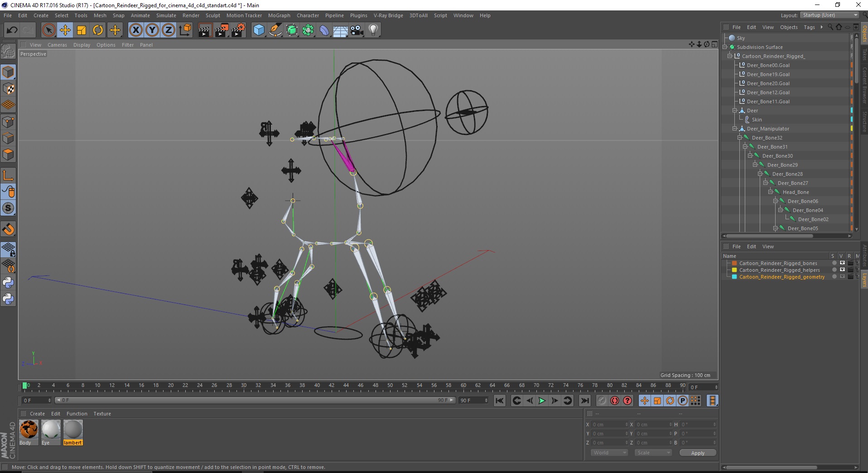868x473 pixels.
Task: Add a floor environment object
Action: click(341, 30)
